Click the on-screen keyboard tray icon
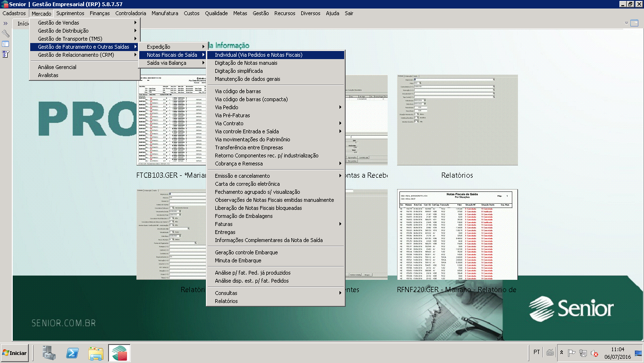 point(550,352)
